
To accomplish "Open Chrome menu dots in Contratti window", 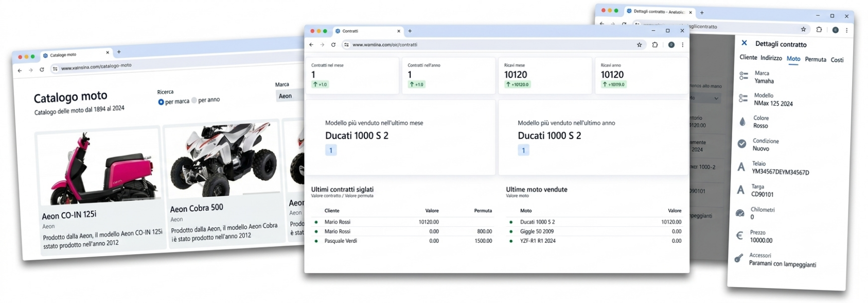I will (683, 45).
